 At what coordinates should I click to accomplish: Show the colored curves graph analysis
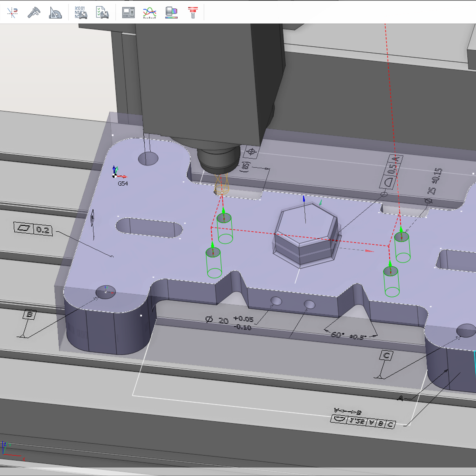click(150, 13)
